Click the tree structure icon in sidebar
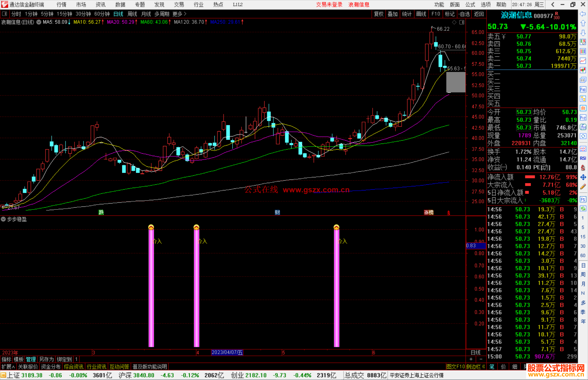The width and height of the screenshot is (588, 380). coord(583,99)
